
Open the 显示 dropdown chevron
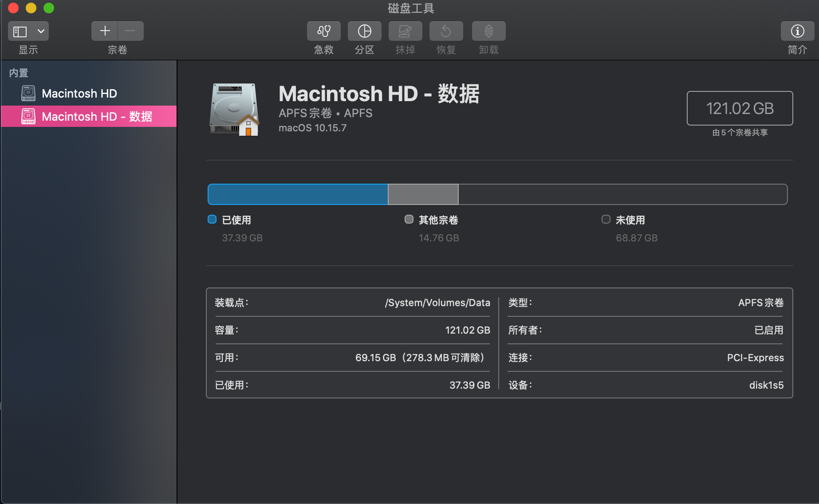pos(41,31)
